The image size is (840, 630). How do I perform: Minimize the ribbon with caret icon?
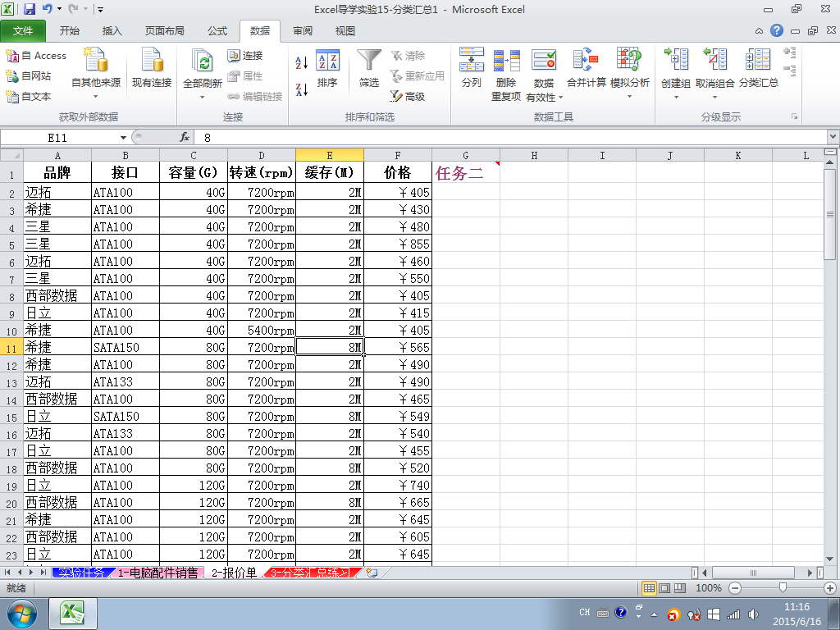(759, 31)
